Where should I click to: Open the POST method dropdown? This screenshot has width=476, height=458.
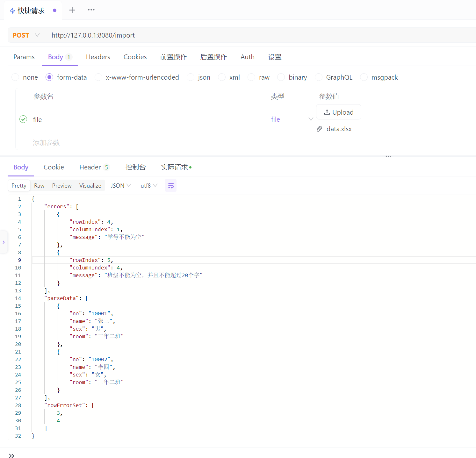26,35
